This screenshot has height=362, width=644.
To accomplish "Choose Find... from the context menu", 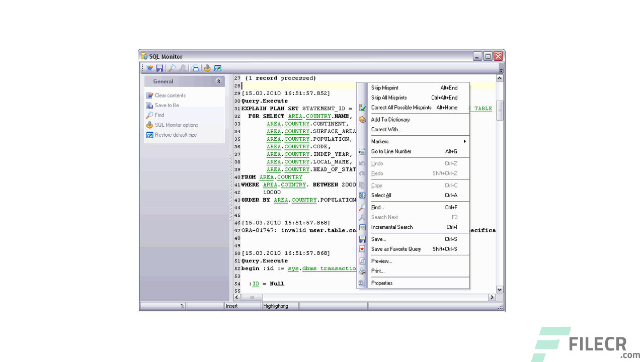I will [413, 207].
